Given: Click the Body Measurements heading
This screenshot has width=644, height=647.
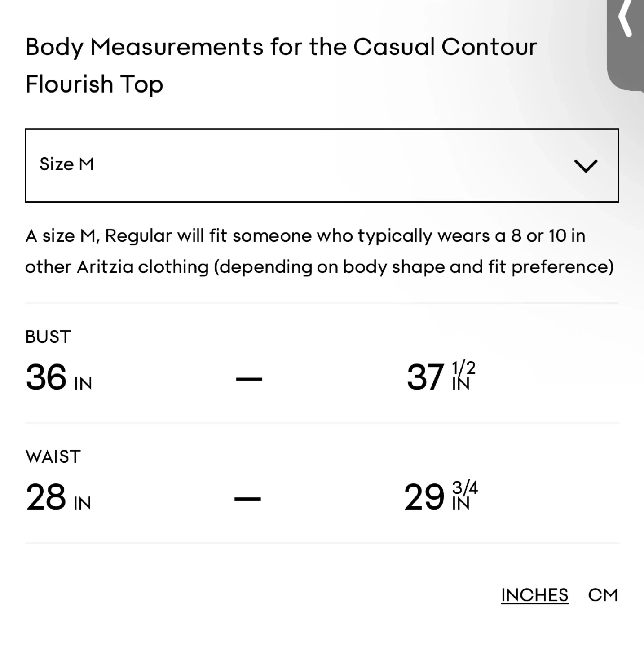Looking at the screenshot, I should click(x=281, y=47).
